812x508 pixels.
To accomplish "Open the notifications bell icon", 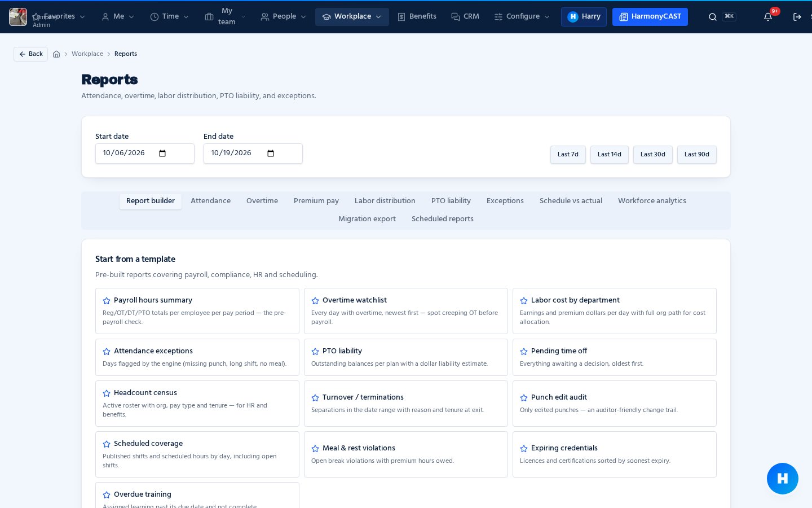I will (768, 17).
